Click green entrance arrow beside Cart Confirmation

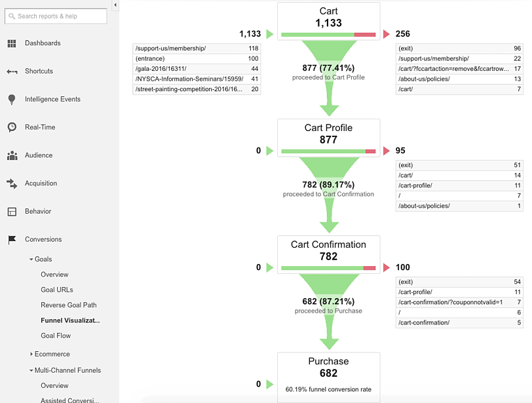tap(270, 267)
